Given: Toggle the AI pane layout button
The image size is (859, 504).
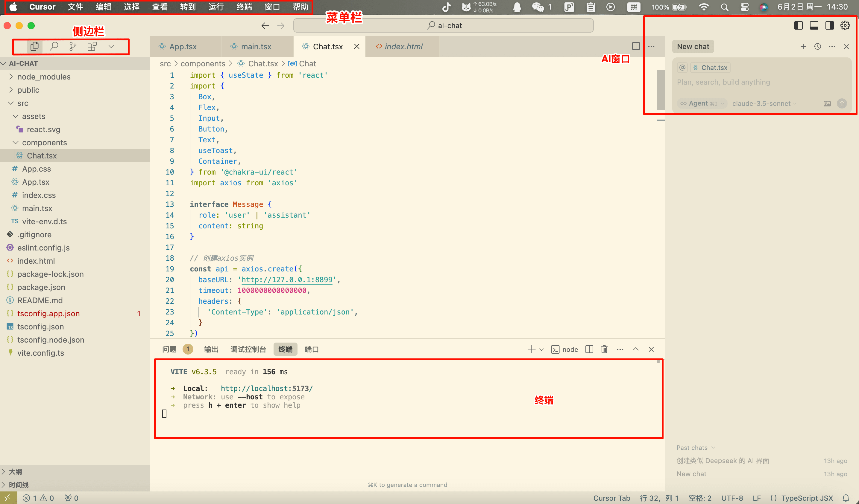Looking at the screenshot, I should pyautogui.click(x=830, y=25).
